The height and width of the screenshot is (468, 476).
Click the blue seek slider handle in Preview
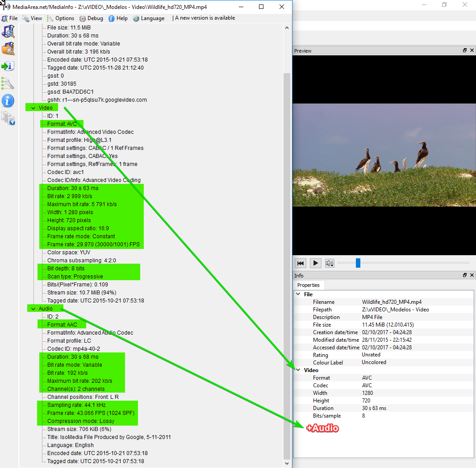[x=358, y=263]
